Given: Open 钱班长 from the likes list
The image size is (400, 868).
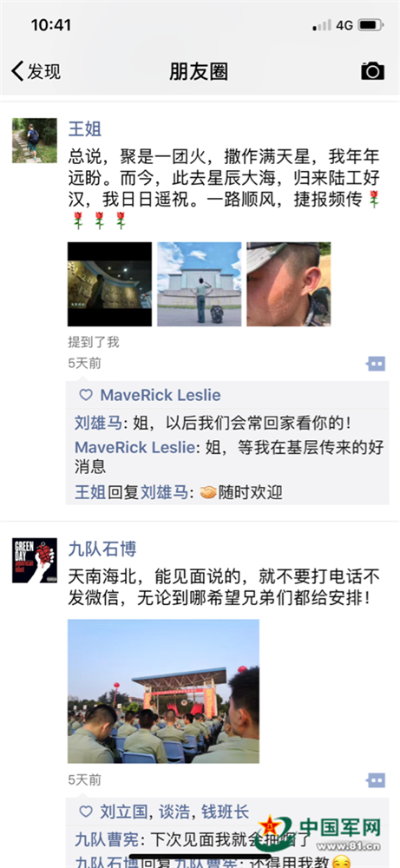Looking at the screenshot, I should tap(226, 812).
